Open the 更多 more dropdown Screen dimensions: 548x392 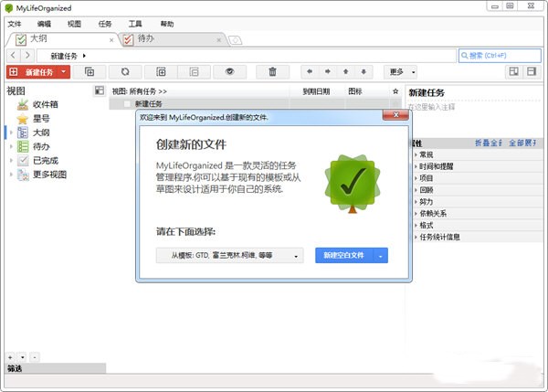(400, 72)
